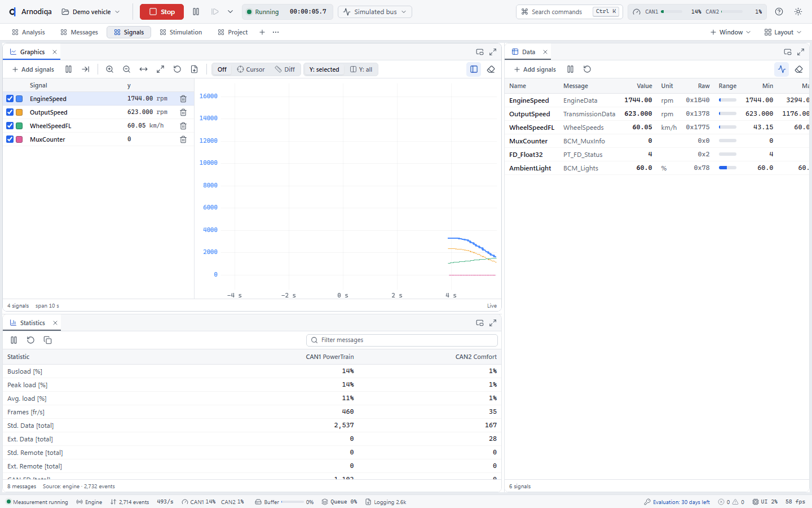Image resolution: width=812 pixels, height=508 pixels.
Task: Clear the Graphics panel with eraser icon
Action: coord(491,69)
